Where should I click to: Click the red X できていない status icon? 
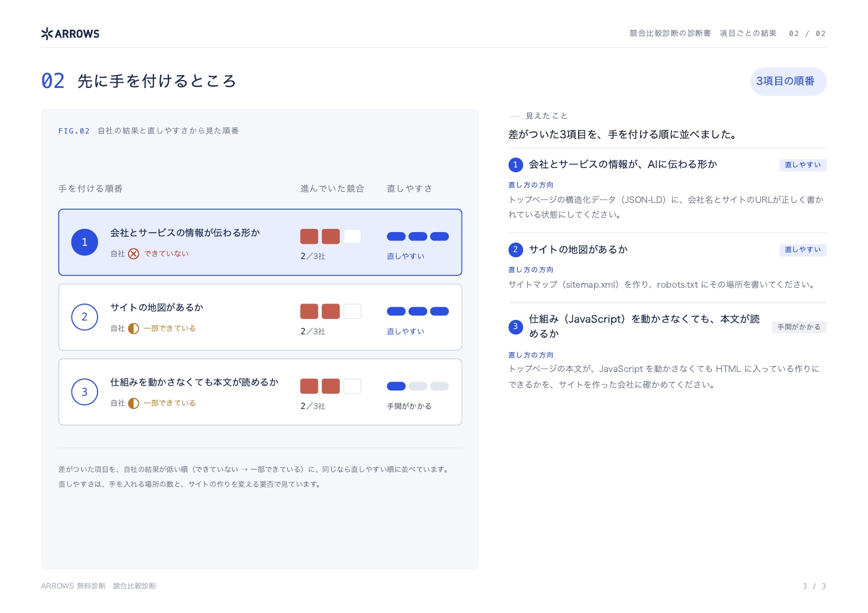click(x=134, y=254)
